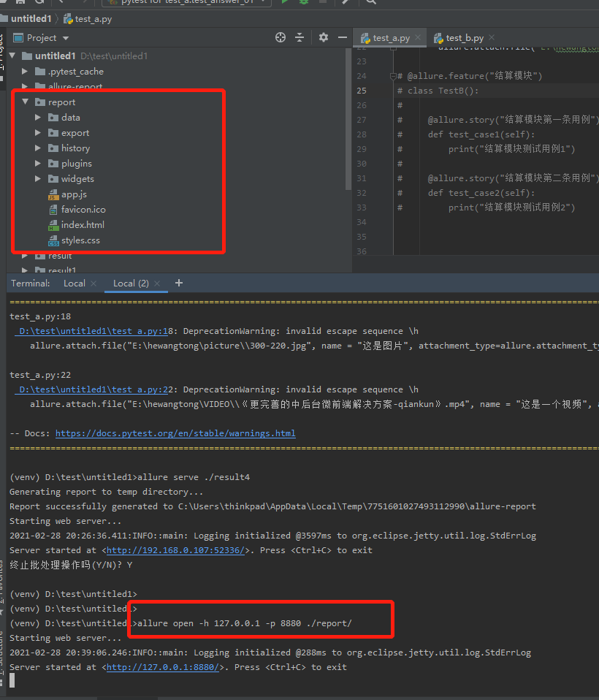The image size is (599, 700).
Task: Hide the Project panel with the minus icon
Action: [x=343, y=37]
